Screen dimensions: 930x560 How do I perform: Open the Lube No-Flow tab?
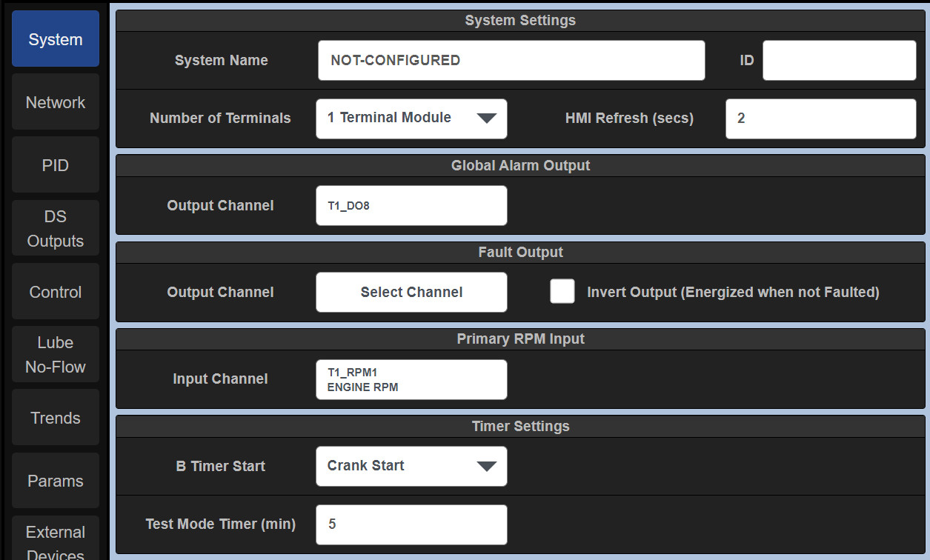[x=56, y=354]
